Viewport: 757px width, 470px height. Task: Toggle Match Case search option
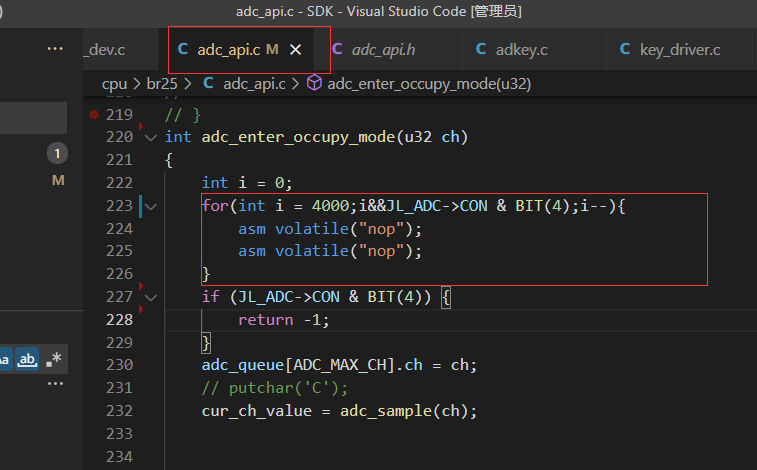click(x=5, y=359)
